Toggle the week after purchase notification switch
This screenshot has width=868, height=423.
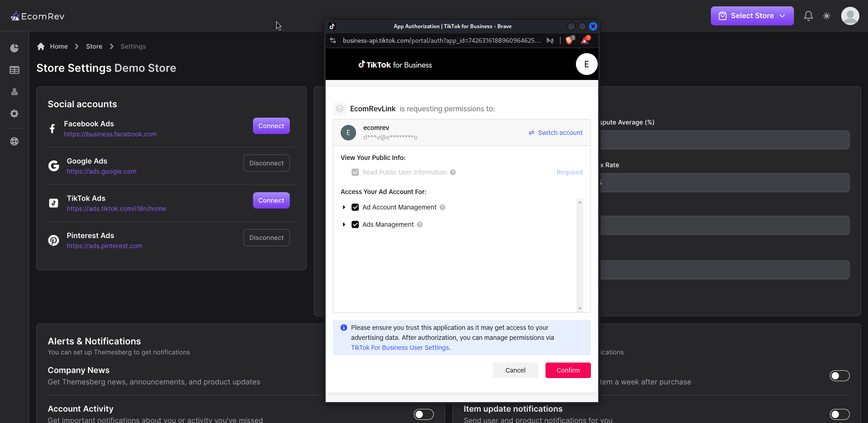coord(840,376)
